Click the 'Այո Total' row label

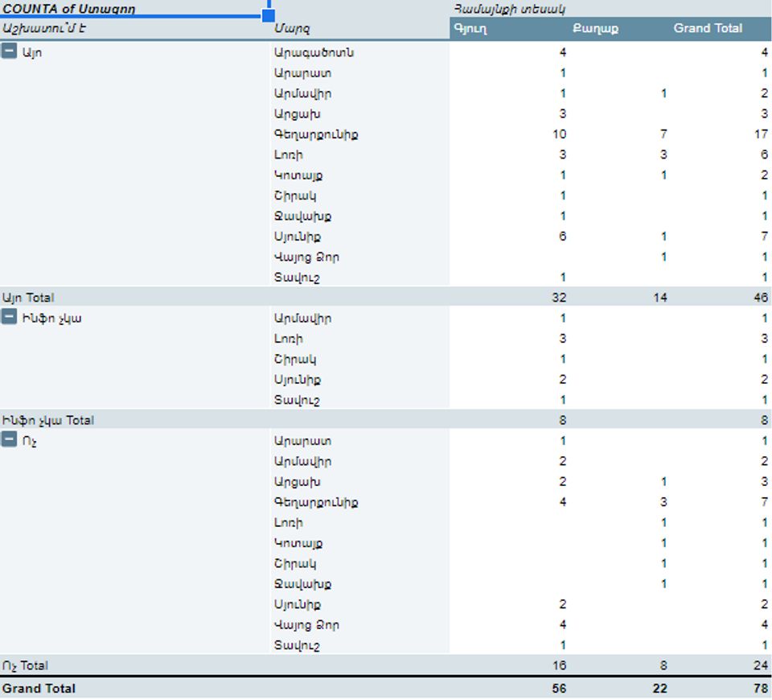[x=28, y=298]
